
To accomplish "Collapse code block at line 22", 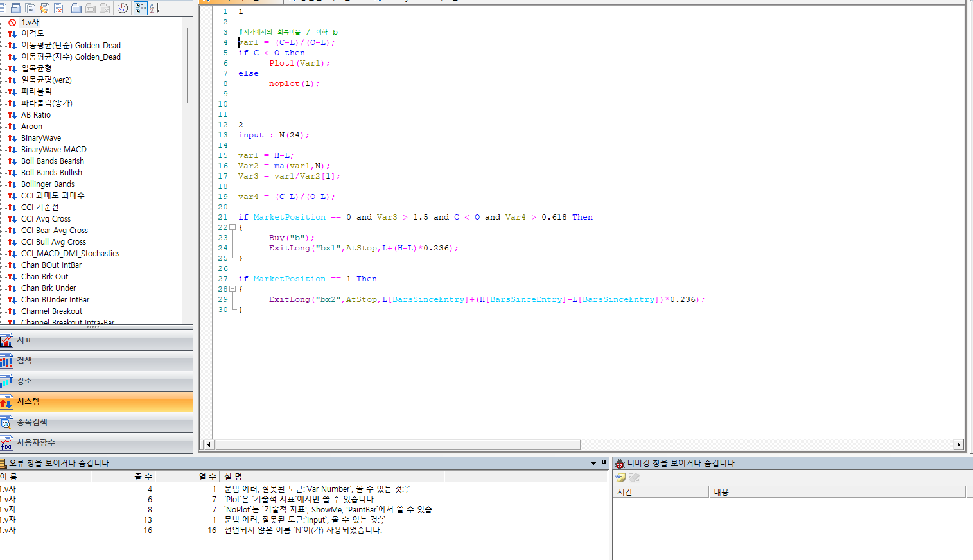I will pos(232,227).
